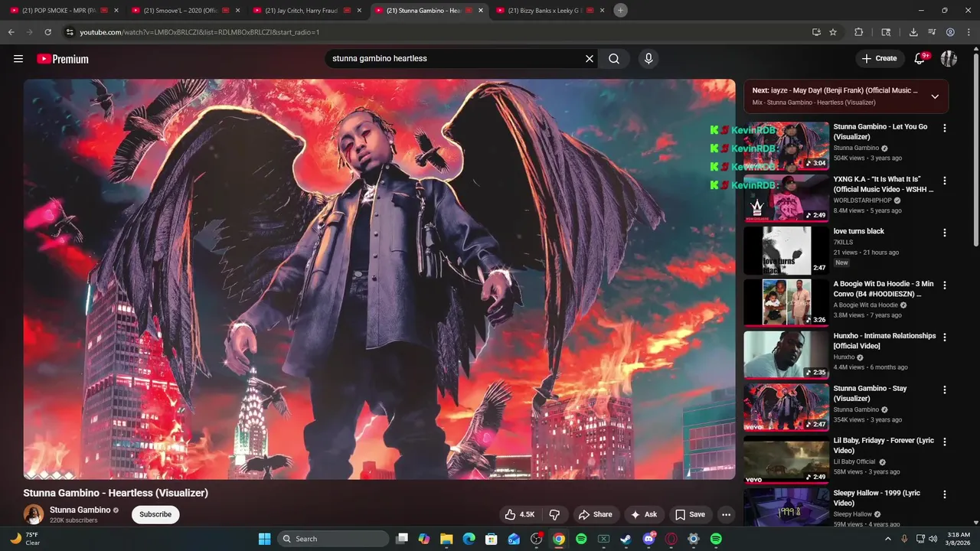
Task: Play Hunxho Intimate Relationships thumbnail
Action: pyautogui.click(x=786, y=355)
